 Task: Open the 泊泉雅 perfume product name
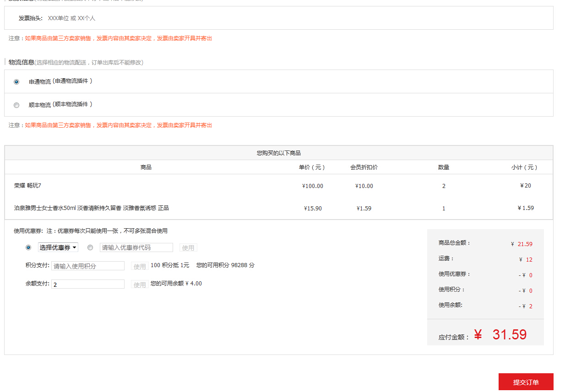92,208
